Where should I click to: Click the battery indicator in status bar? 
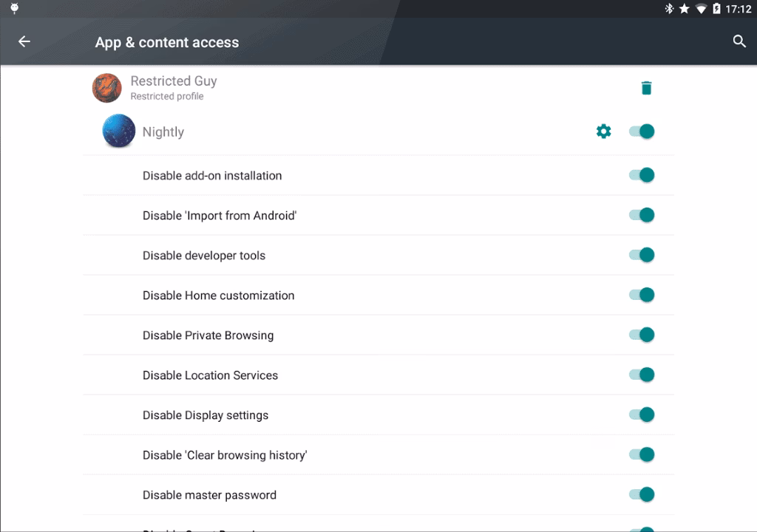click(x=716, y=9)
